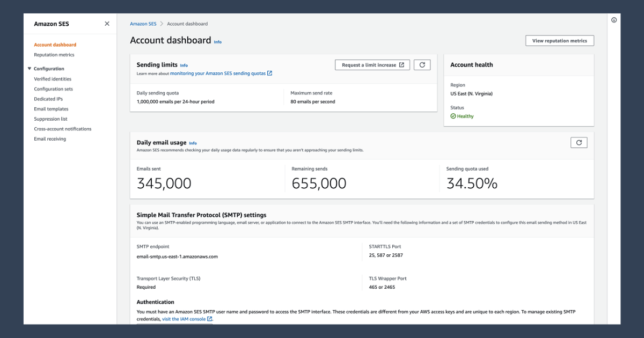This screenshot has height=338, width=644.
Task: Click the 345,000 emails sent value
Action: [x=164, y=183]
